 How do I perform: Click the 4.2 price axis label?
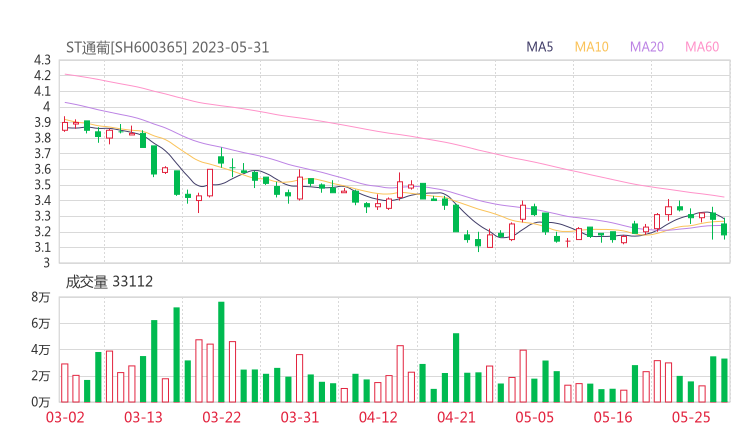(42, 76)
